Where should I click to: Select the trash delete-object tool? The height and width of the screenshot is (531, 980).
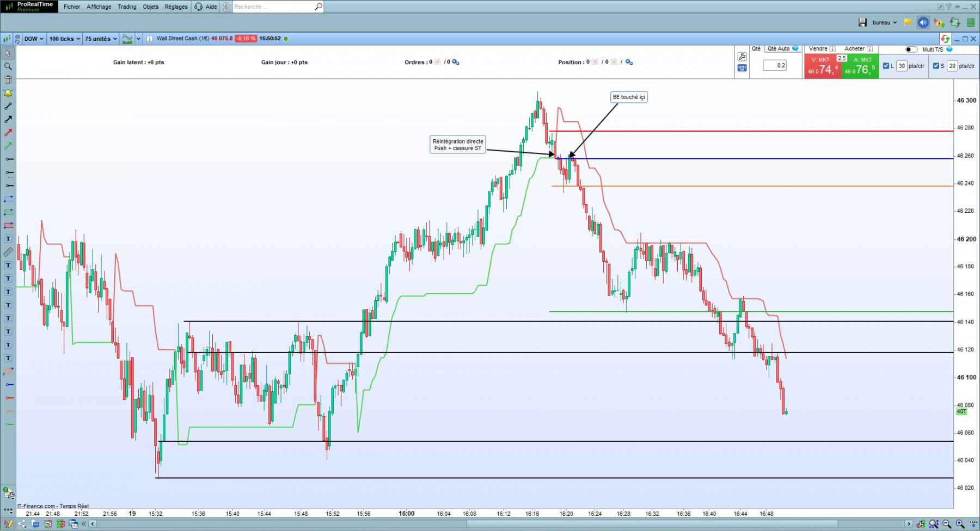point(8,79)
